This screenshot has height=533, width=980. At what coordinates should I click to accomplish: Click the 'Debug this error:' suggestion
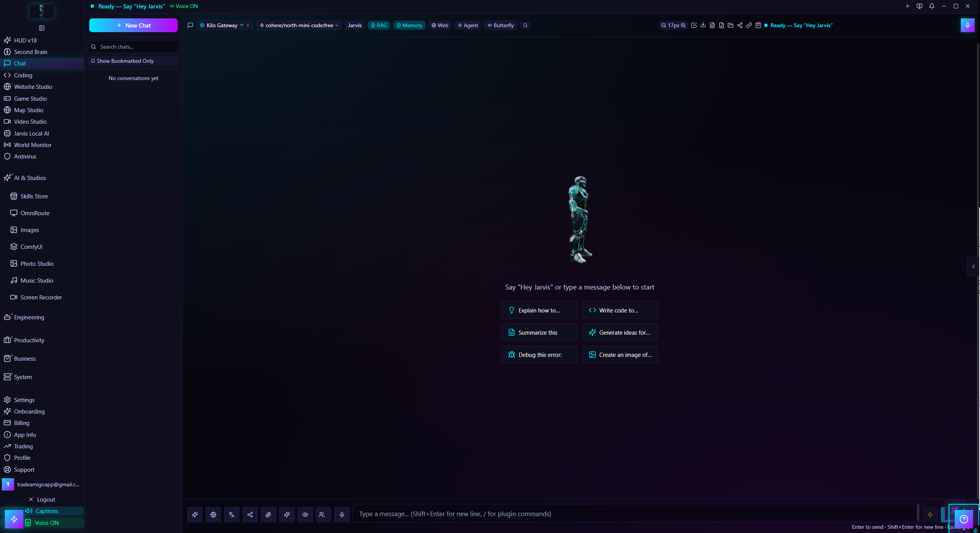click(x=539, y=355)
